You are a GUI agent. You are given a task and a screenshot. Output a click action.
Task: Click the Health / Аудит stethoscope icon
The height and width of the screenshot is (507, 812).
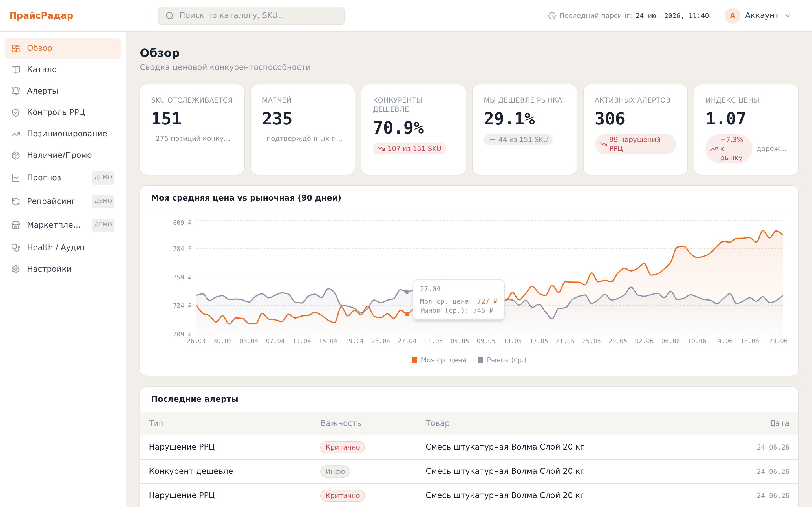click(16, 248)
